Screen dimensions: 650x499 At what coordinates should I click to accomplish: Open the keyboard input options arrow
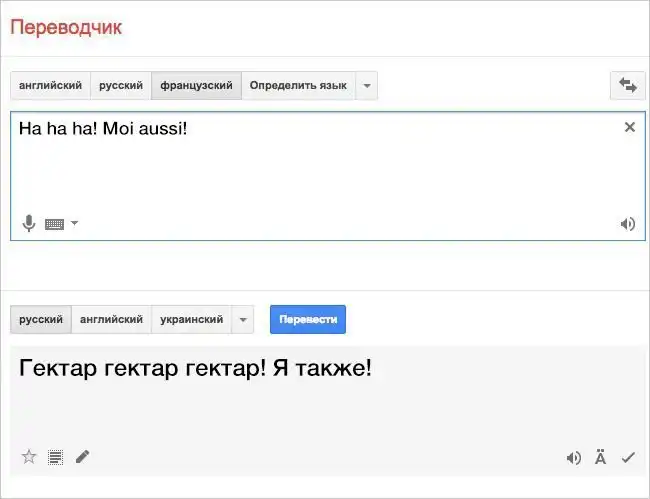click(x=74, y=224)
